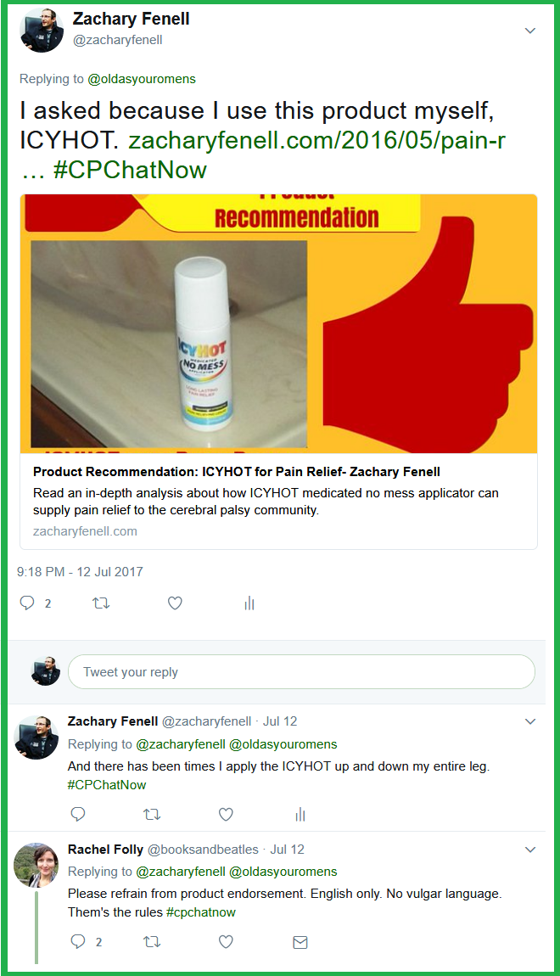Open the ICYHOT Product Recommendation card image
The image size is (560, 976).
click(x=279, y=323)
